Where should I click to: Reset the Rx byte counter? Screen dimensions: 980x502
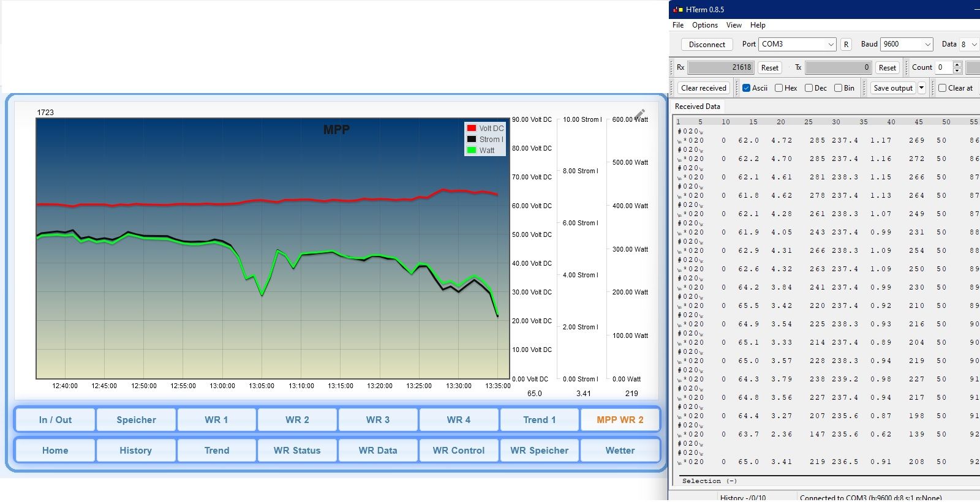(x=770, y=68)
